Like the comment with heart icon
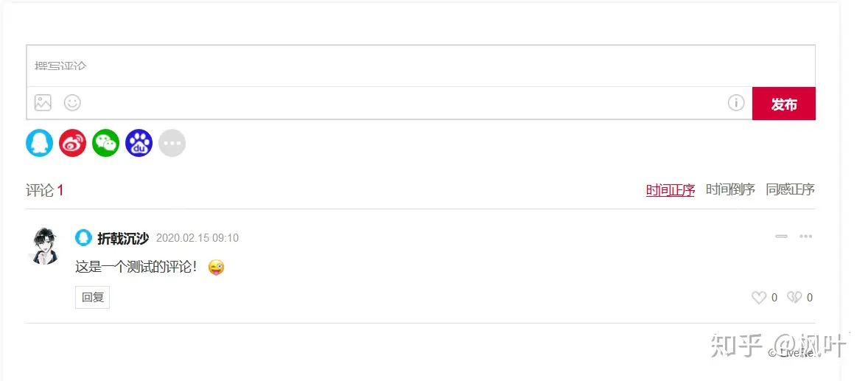The image size is (868, 381). (759, 298)
